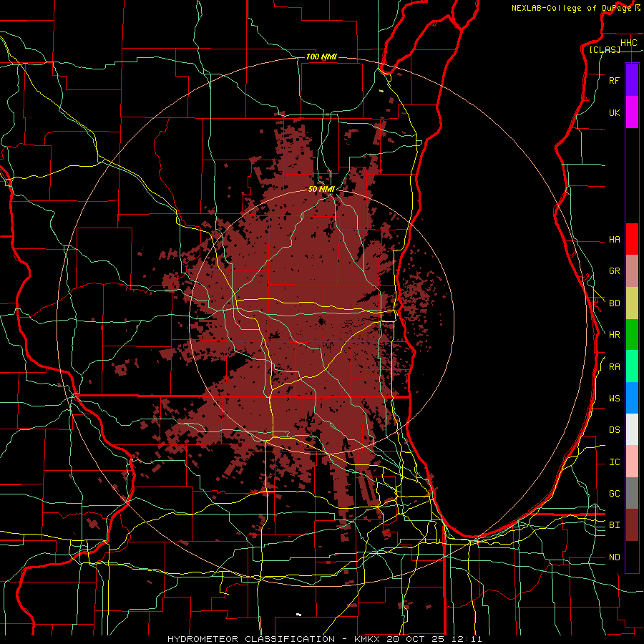Image resolution: width=644 pixels, height=644 pixels.
Task: Click the ND legend label
Action: (x=614, y=557)
